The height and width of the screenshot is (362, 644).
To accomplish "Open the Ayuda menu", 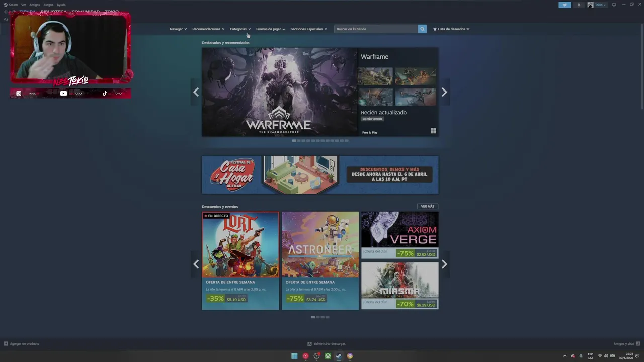I will pyautogui.click(x=61, y=5).
